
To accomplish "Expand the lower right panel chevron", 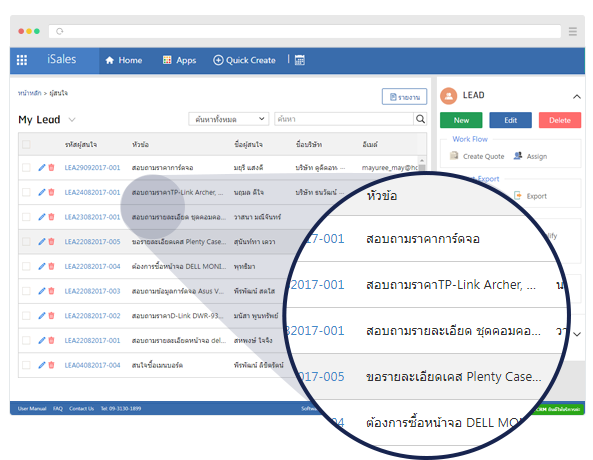I will pyautogui.click(x=577, y=334).
